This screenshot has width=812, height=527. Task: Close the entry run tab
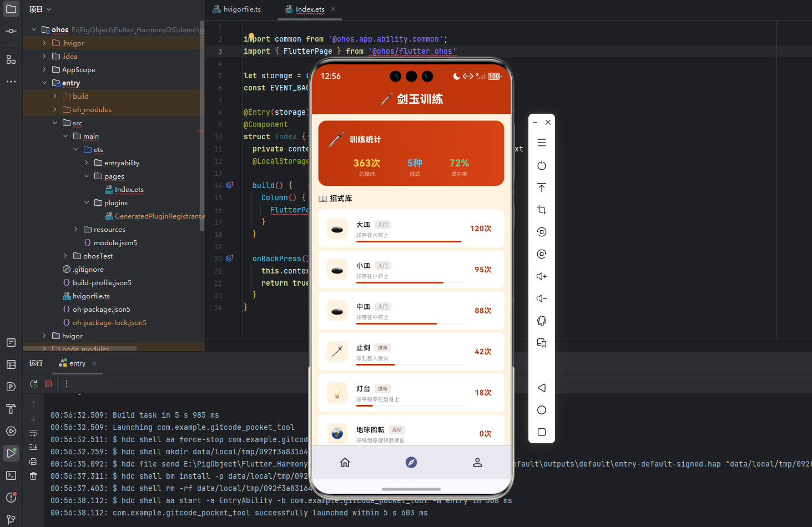[94, 363]
